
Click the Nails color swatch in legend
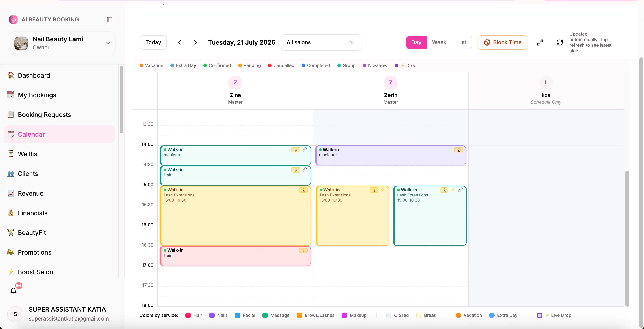pos(212,315)
